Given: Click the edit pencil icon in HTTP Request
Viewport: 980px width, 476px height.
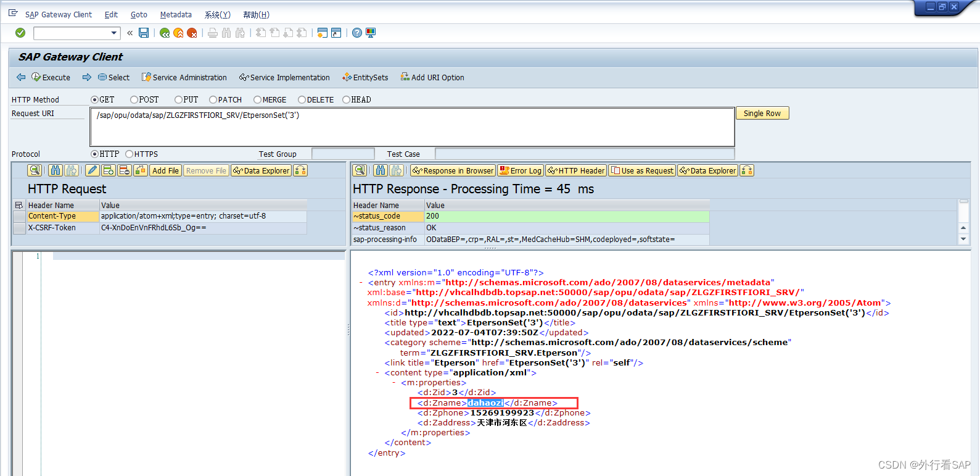Looking at the screenshot, I should point(93,170).
